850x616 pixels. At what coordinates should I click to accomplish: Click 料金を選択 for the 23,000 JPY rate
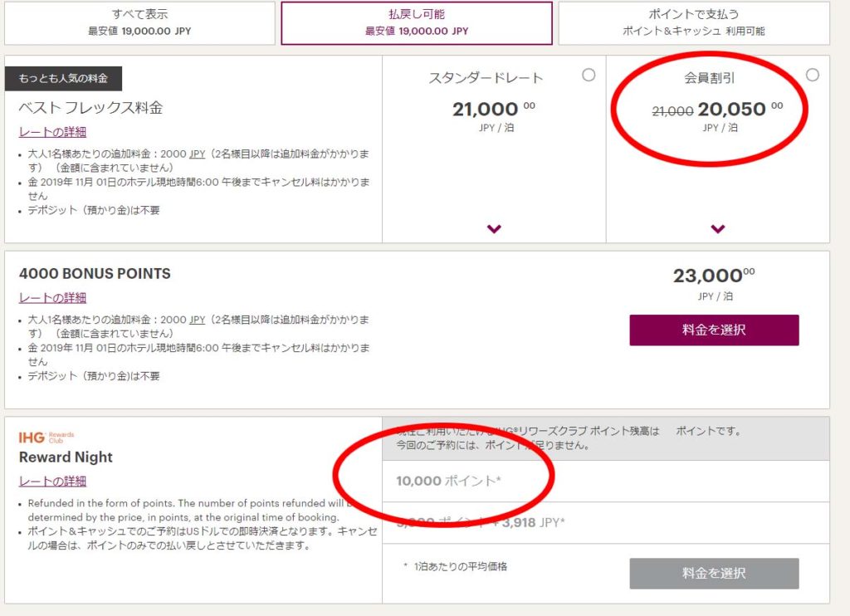[x=714, y=330]
